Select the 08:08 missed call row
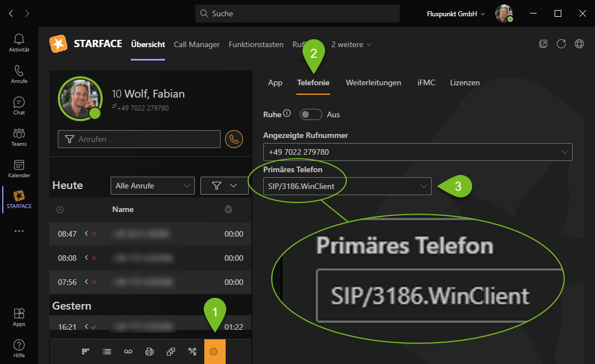Screen dimensions: 595x364 click(150, 258)
